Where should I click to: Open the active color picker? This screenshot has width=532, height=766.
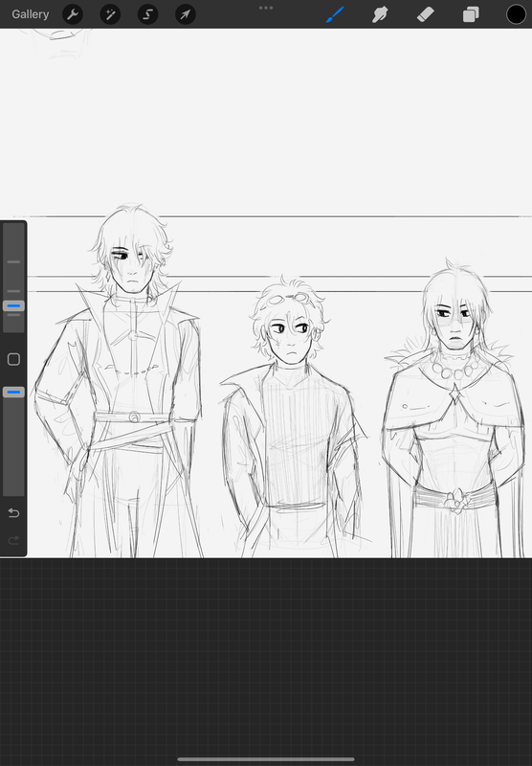pos(516,14)
